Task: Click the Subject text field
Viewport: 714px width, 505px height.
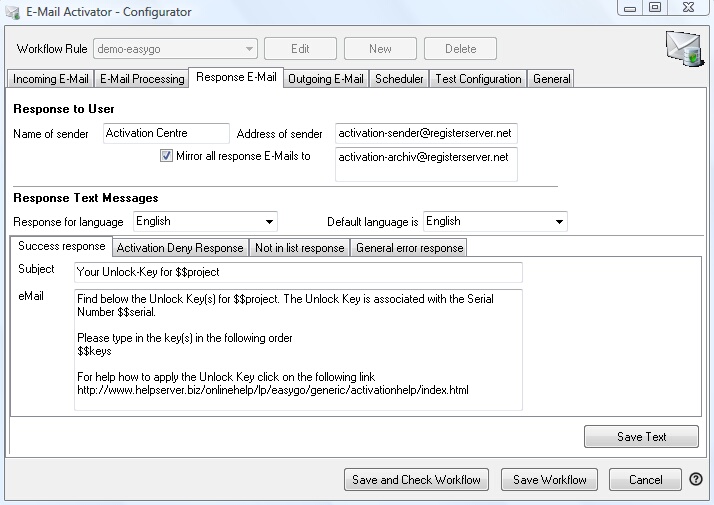Action: pos(298,272)
